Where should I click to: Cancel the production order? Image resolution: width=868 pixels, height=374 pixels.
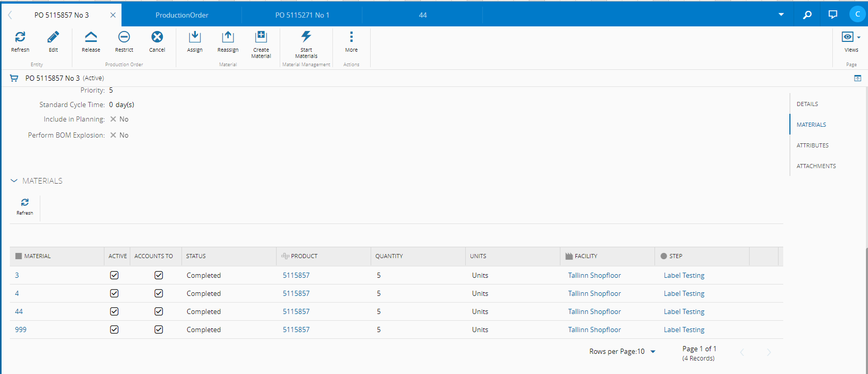(157, 37)
